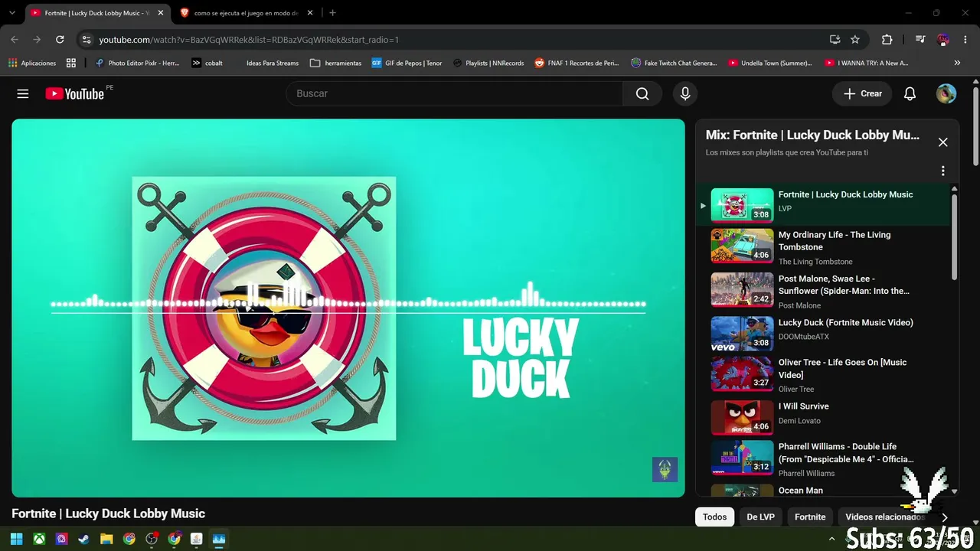The image size is (980, 551).
Task: Click the address bar URL
Action: (x=249, y=40)
